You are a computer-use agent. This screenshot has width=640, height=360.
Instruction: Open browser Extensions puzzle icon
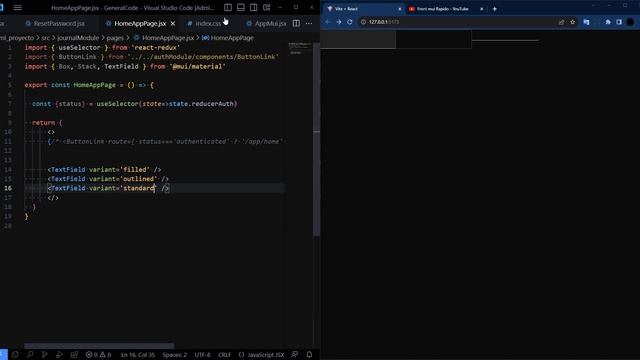608,22
